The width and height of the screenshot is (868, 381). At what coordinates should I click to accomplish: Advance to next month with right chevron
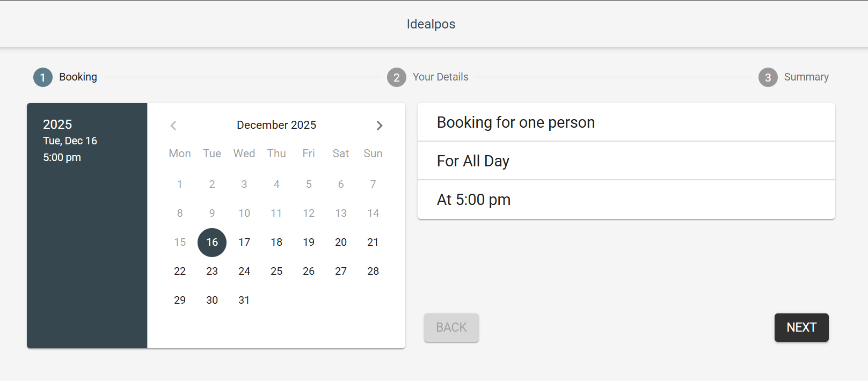coord(380,126)
